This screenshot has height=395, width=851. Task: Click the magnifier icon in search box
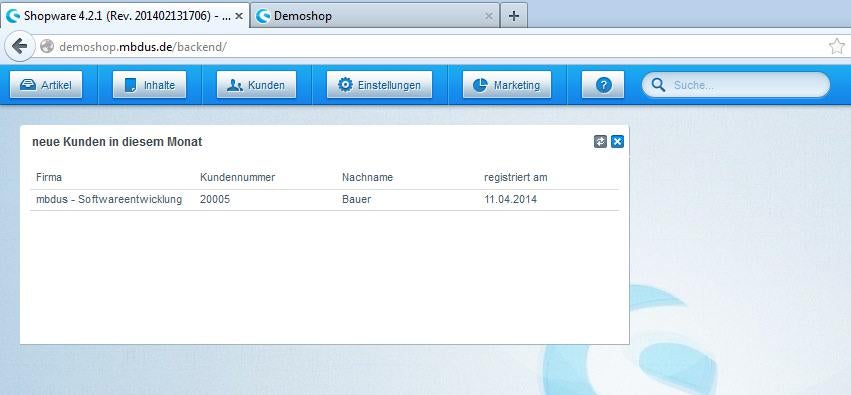[658, 85]
